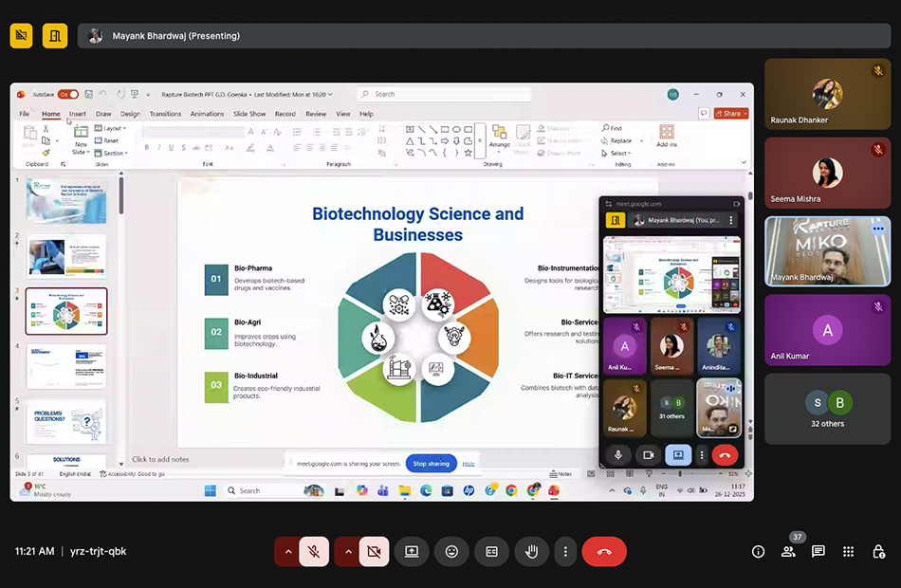Open host controls lock icon
This screenshot has height=588, width=901.
point(878,551)
